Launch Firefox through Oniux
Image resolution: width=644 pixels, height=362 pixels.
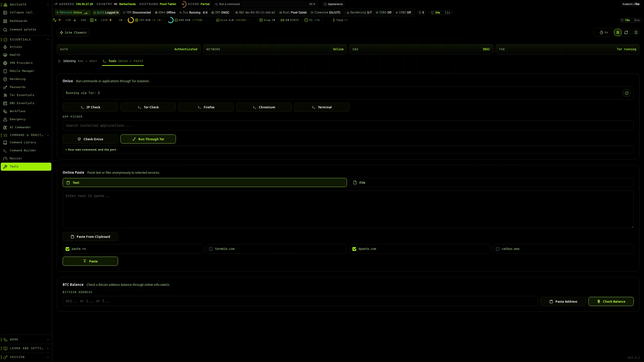click(206, 107)
